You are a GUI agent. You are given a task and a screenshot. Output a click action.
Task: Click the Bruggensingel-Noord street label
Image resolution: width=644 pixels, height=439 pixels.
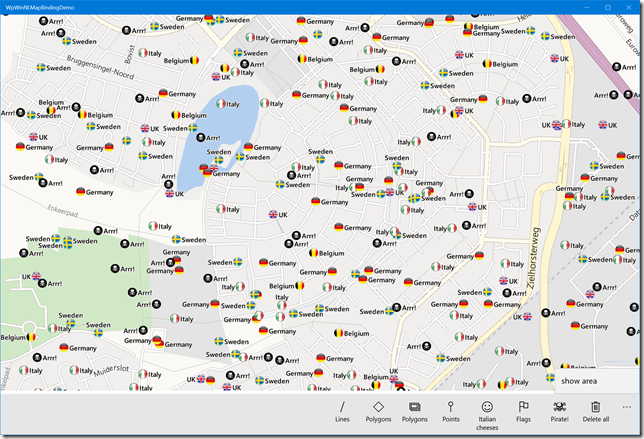pos(101,67)
